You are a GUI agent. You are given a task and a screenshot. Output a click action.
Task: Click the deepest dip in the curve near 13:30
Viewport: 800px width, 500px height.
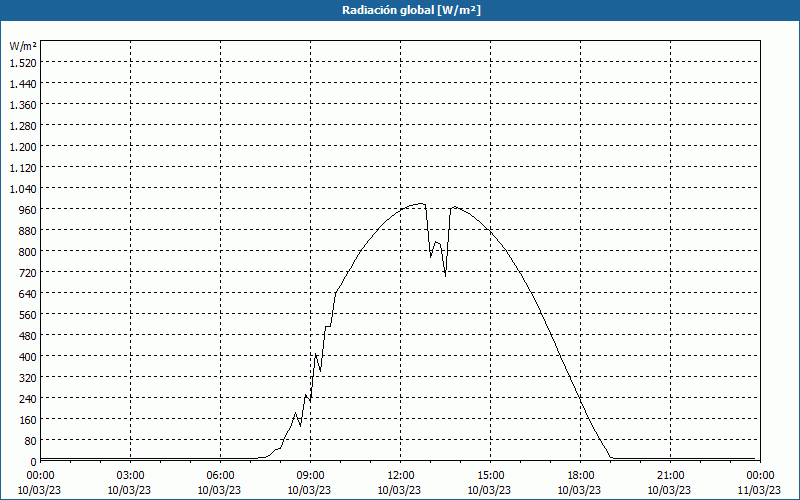(445, 276)
